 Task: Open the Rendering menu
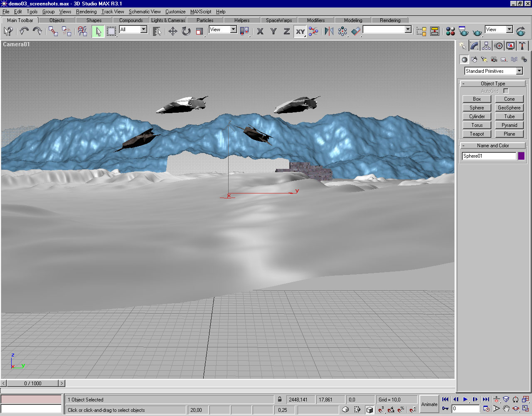point(86,12)
